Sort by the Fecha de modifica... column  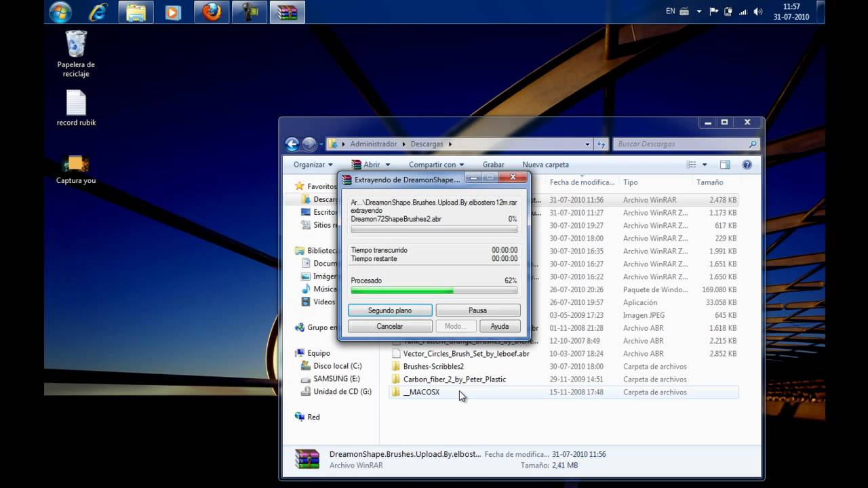coord(582,182)
